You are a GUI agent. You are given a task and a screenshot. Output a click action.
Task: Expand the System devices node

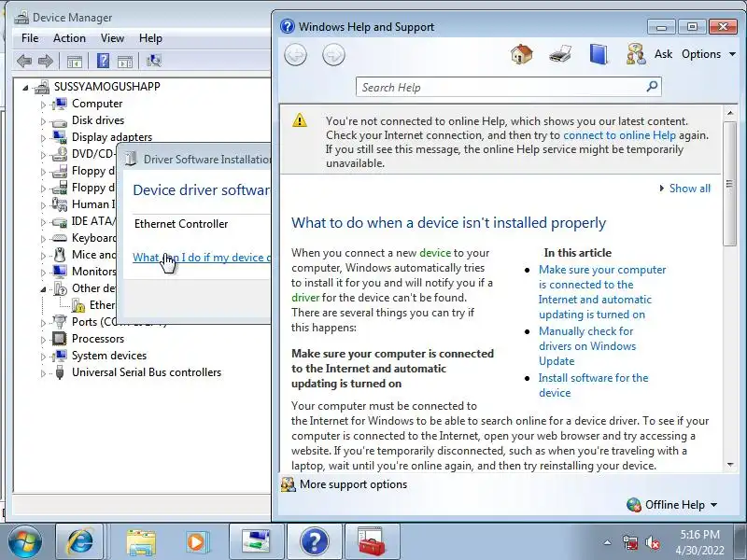coord(43,357)
